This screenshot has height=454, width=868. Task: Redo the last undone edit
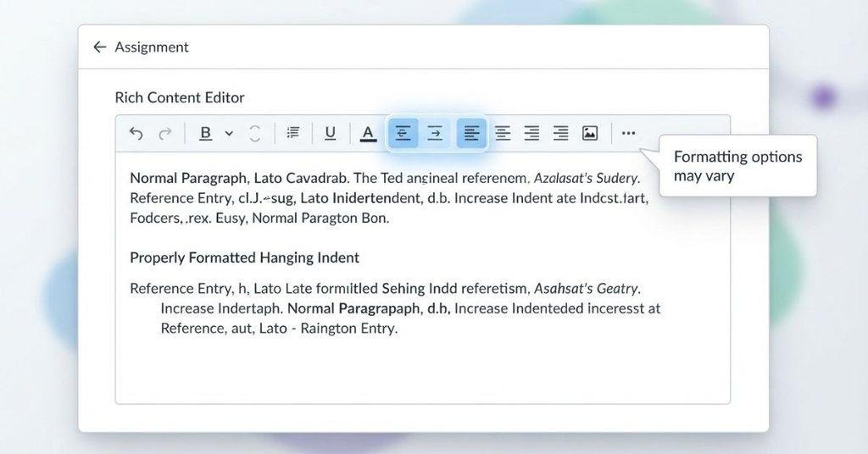[165, 133]
